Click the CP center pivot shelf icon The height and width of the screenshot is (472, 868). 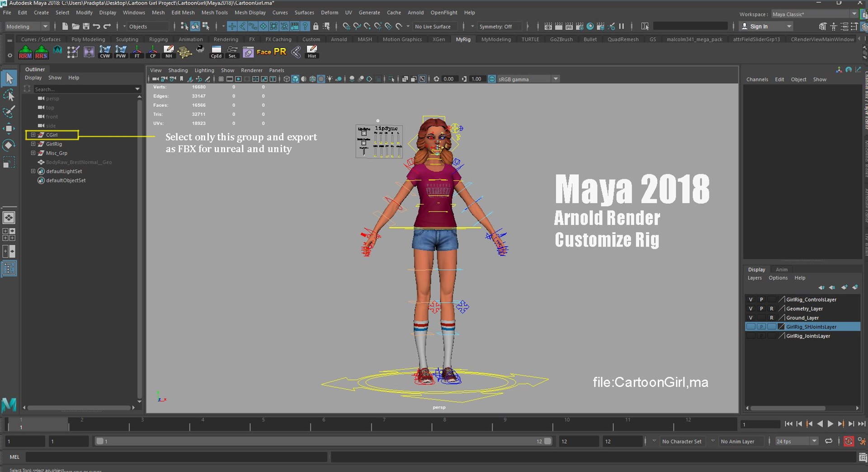(x=153, y=52)
